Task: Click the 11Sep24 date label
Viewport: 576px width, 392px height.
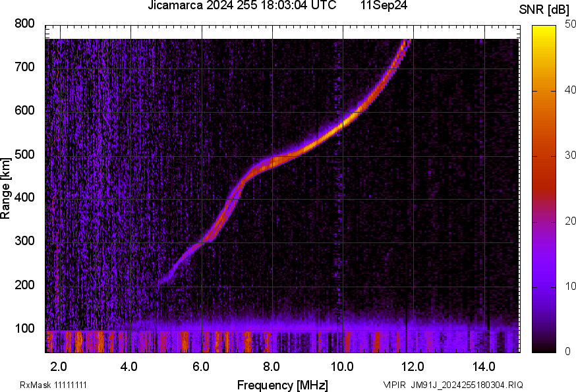Action: 384,6
